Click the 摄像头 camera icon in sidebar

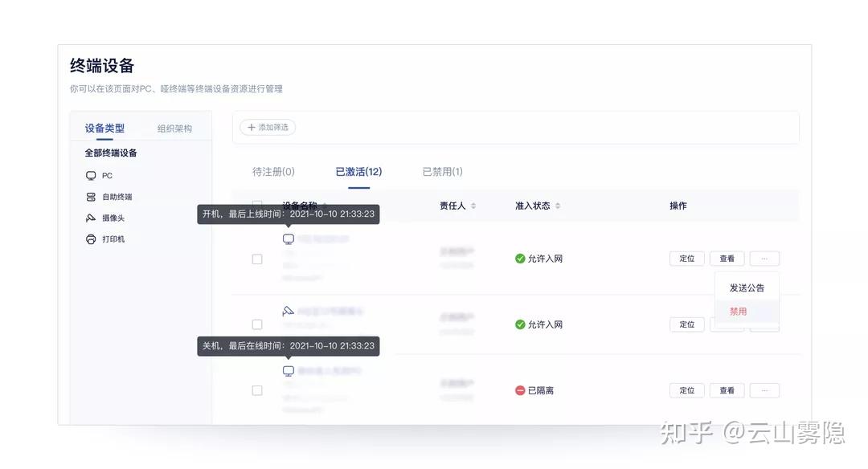[91, 218]
